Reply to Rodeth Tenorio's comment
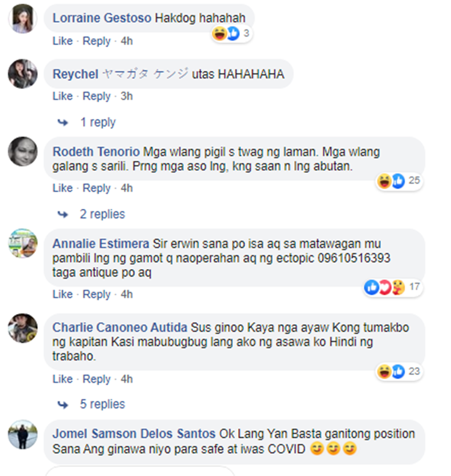 pos(96,188)
